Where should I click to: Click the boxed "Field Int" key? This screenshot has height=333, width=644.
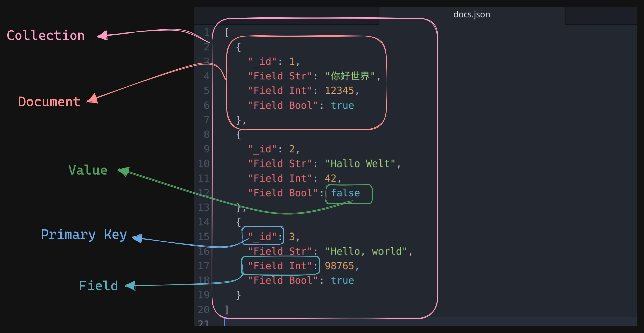(x=280, y=266)
